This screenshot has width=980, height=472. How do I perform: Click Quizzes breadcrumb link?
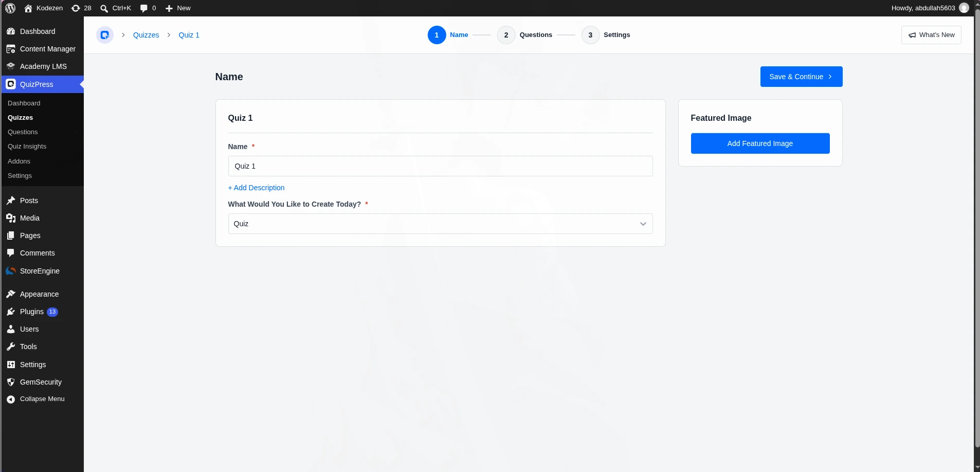146,35
